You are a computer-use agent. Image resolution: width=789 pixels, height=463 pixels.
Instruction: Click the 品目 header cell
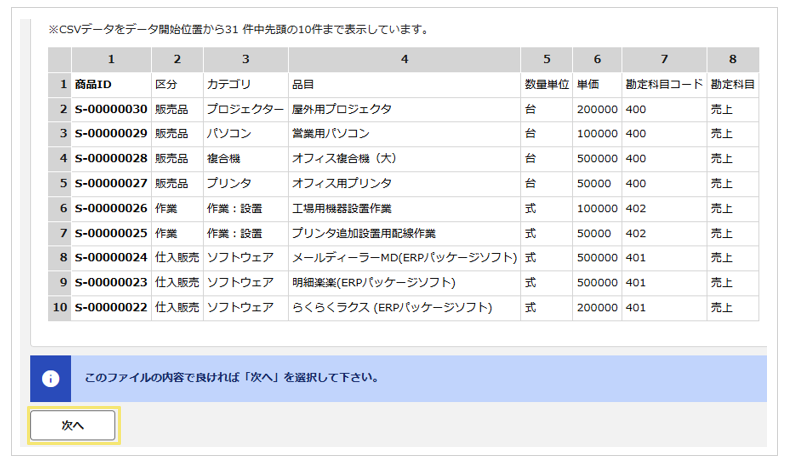405,85
